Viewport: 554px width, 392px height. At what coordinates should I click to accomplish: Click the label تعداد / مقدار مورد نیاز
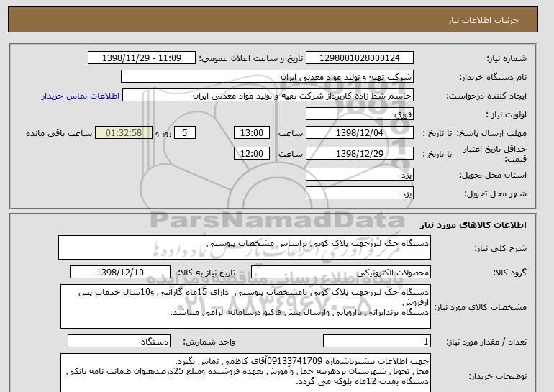click(486, 342)
